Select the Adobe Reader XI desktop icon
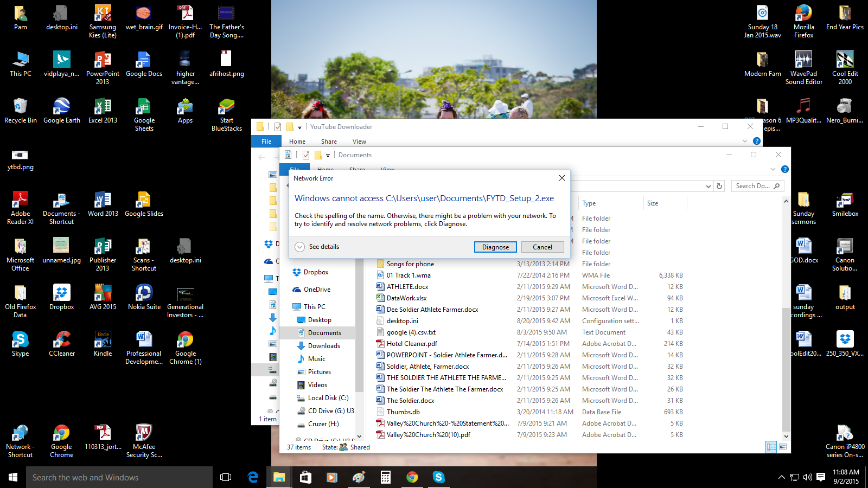 pyautogui.click(x=21, y=208)
